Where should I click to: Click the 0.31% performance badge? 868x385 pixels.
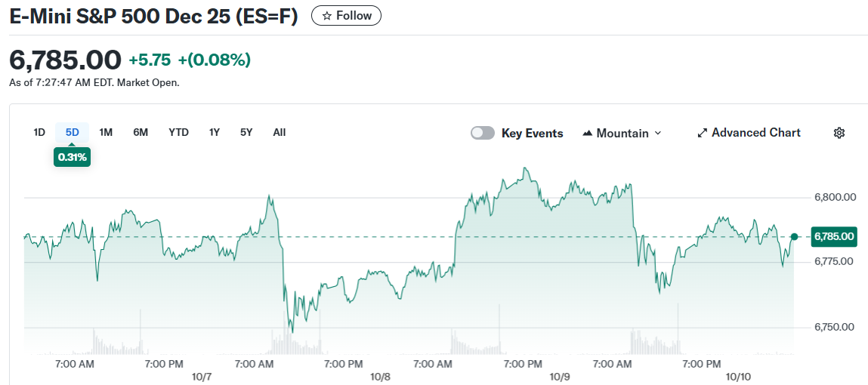click(73, 157)
